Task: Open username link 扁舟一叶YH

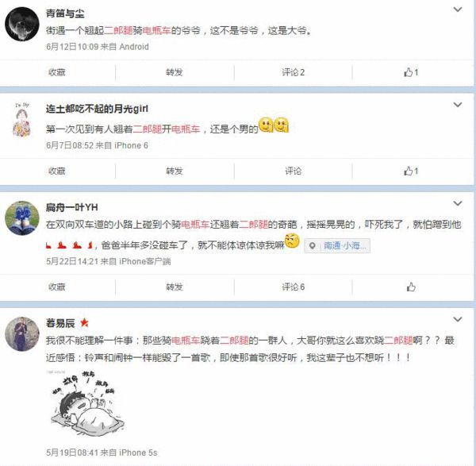Action: [x=71, y=207]
